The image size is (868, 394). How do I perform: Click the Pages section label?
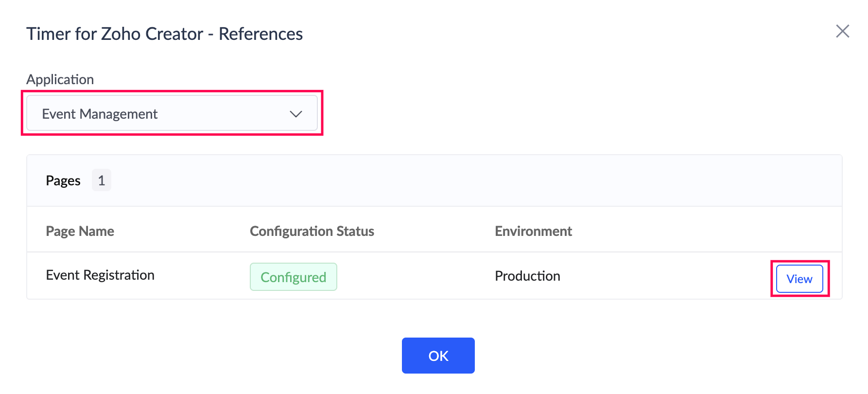[x=63, y=180]
